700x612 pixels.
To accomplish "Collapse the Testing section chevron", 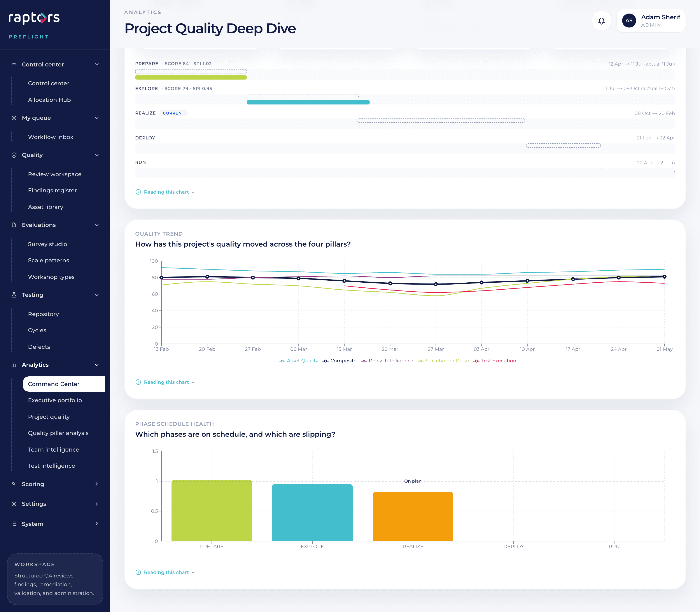I will tap(97, 295).
